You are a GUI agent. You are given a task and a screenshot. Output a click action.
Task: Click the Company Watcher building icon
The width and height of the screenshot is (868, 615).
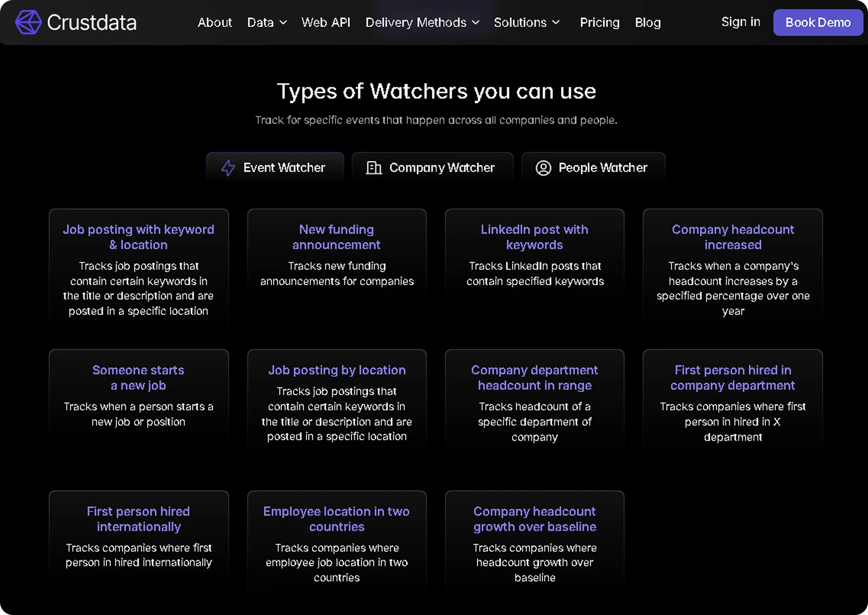coord(373,168)
